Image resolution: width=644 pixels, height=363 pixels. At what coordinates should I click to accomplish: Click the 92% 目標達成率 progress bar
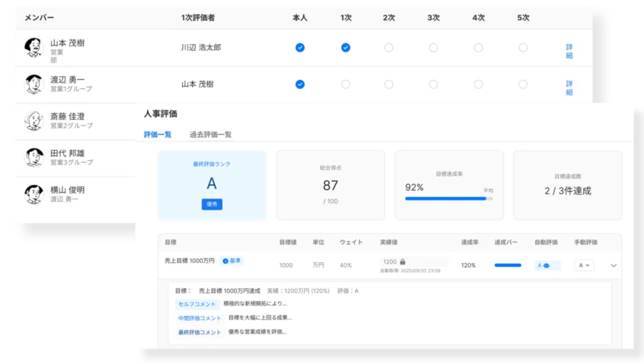pos(449,199)
